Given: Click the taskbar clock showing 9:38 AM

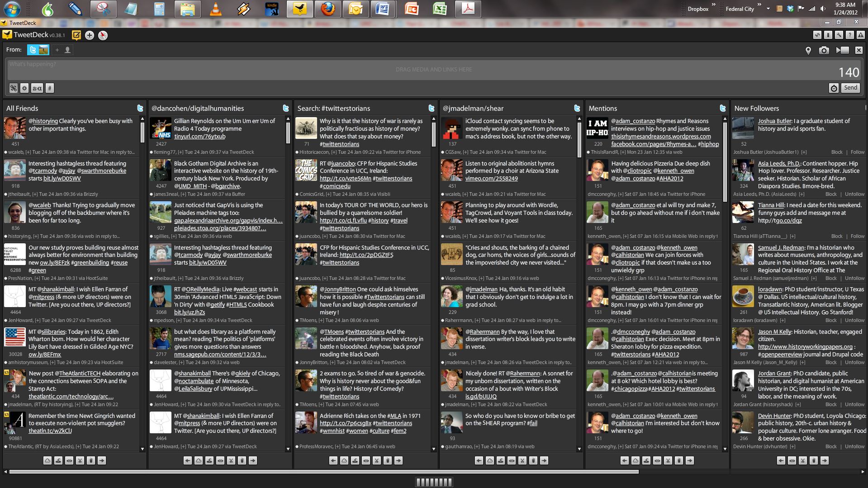Looking at the screenshot, I should click(x=845, y=9).
